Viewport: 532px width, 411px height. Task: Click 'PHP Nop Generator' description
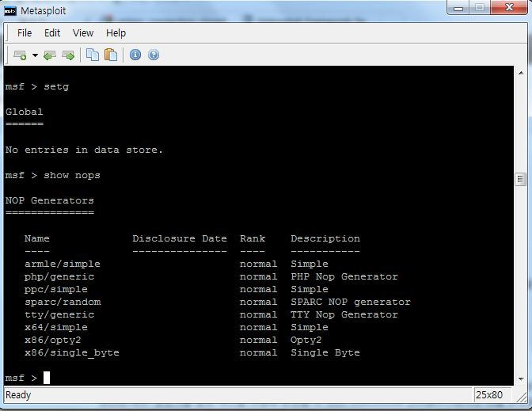pos(344,277)
